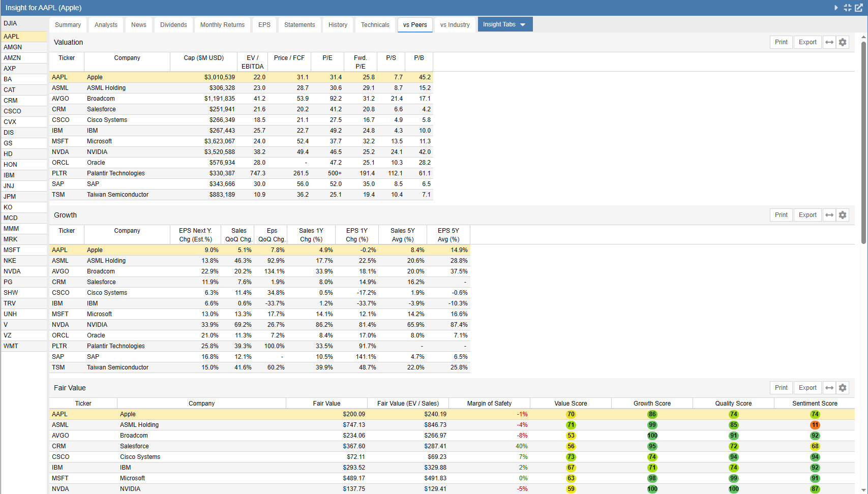The width and height of the screenshot is (868, 494).
Task: Open the insight in a new window
Action: (x=859, y=8)
